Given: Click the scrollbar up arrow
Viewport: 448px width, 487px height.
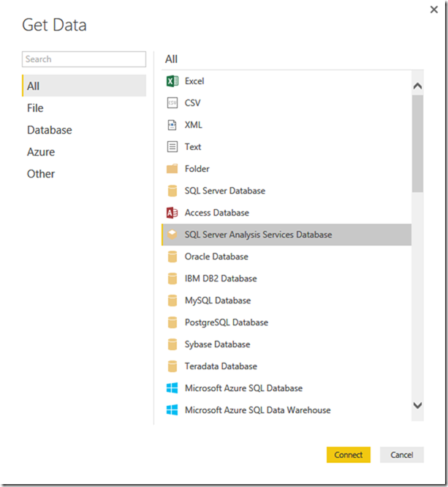Looking at the screenshot, I should 417,86.
